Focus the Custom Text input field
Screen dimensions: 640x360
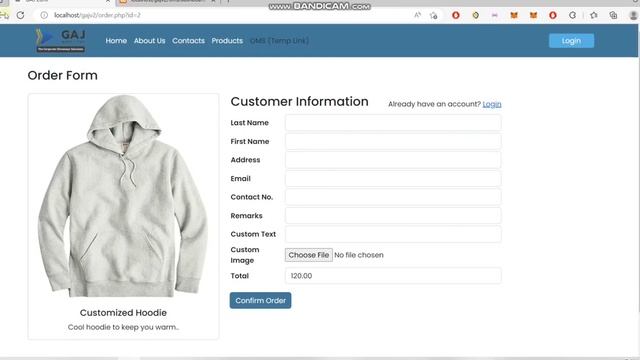[x=393, y=234]
